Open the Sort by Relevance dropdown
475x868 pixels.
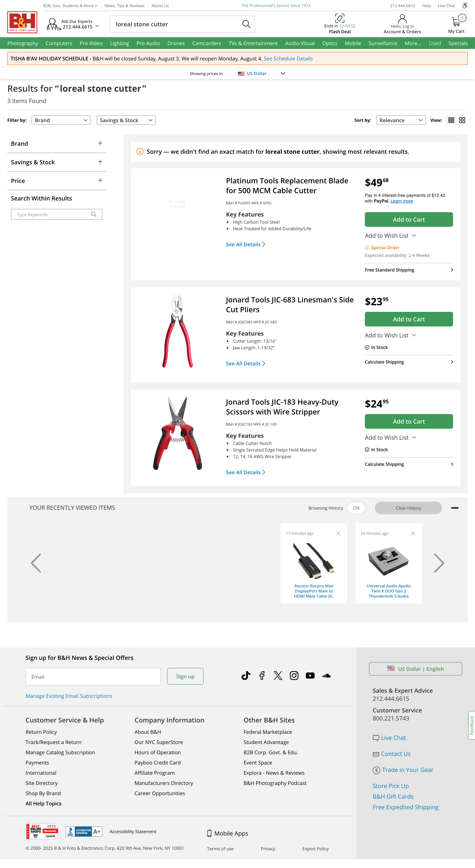[x=401, y=120]
